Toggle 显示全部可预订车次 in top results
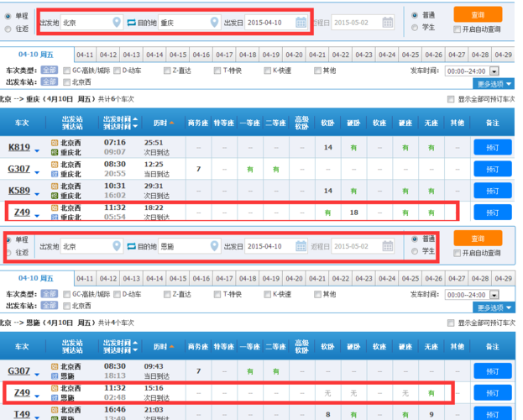 [451, 99]
